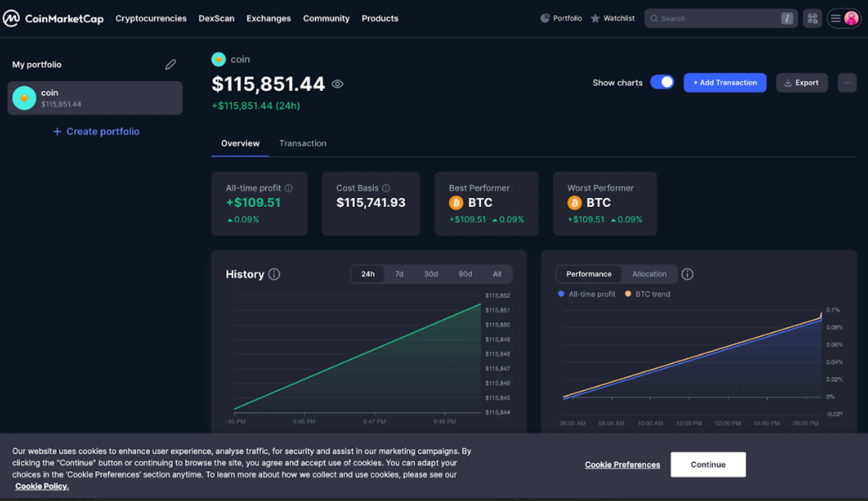
Task: Click the All-time profit info icon
Action: point(288,188)
